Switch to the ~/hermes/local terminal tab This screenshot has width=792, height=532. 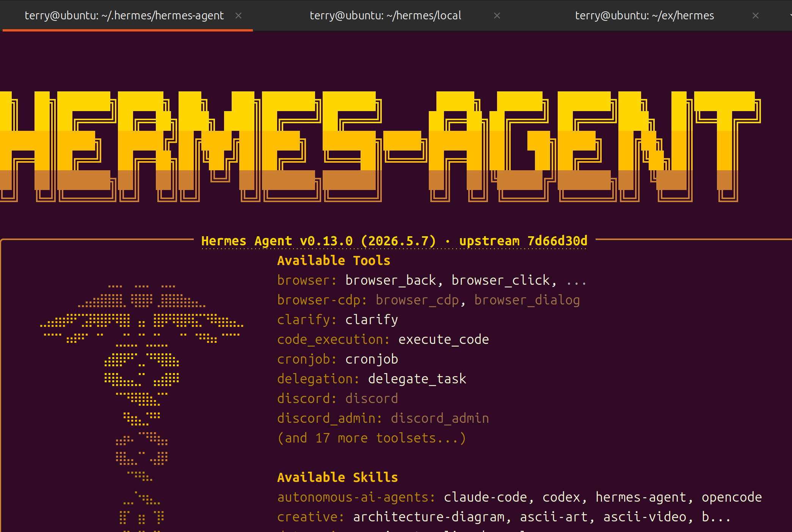(386, 16)
